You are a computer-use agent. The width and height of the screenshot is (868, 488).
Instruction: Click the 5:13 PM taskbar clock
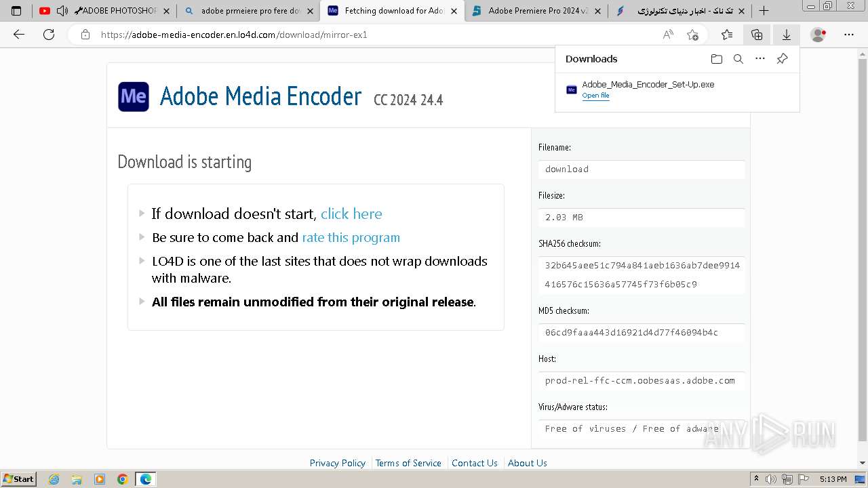pos(833,479)
